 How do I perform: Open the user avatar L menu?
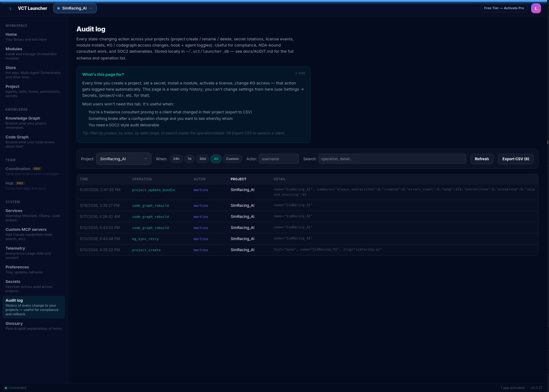(536, 8)
